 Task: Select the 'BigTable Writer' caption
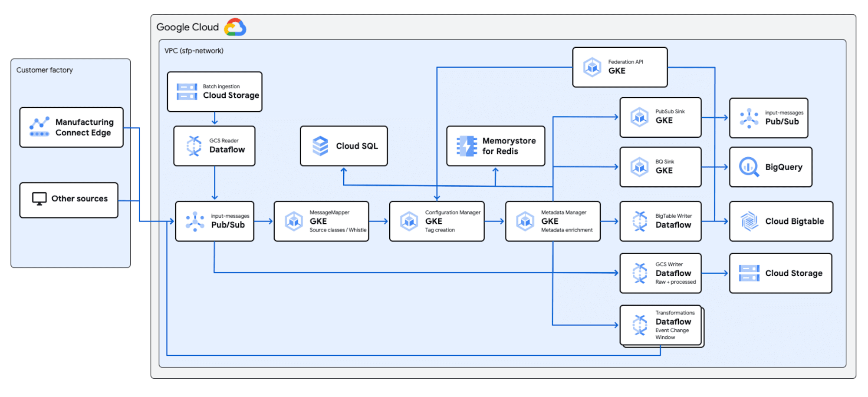pos(674,216)
